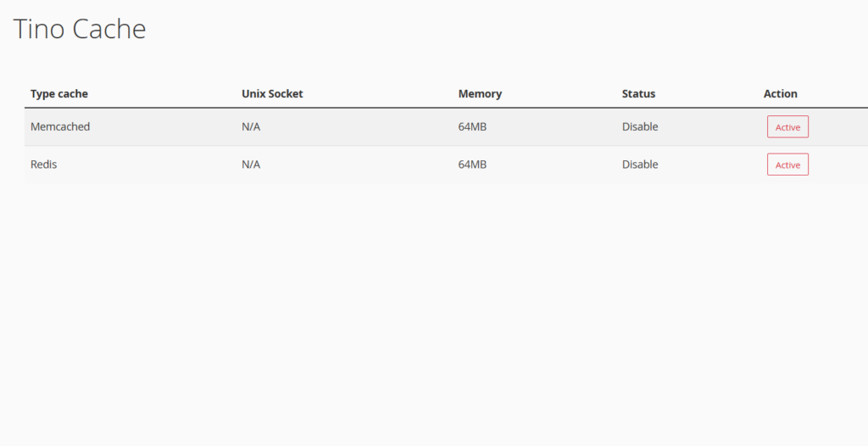Click Redis's N/A Unix Socket cell
Screen dimensions: 868x446
coord(251,164)
